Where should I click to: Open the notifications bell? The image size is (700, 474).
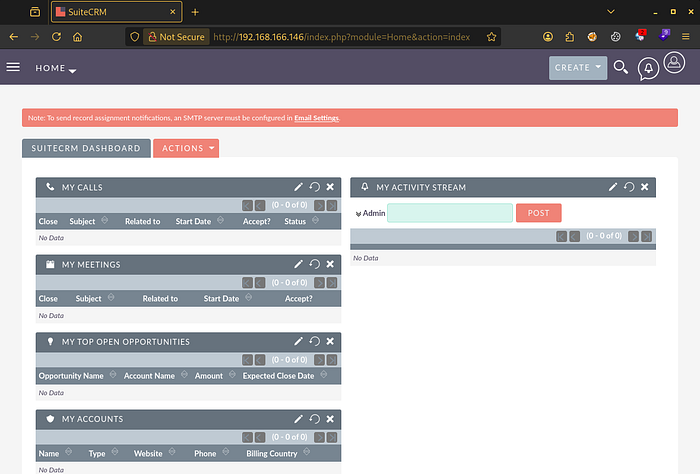(648, 69)
